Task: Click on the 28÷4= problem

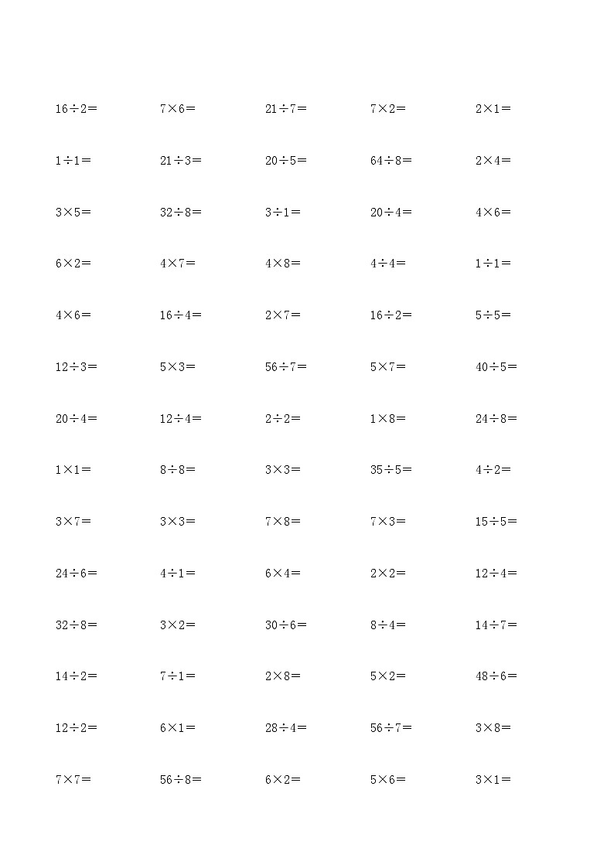Action: (x=286, y=728)
